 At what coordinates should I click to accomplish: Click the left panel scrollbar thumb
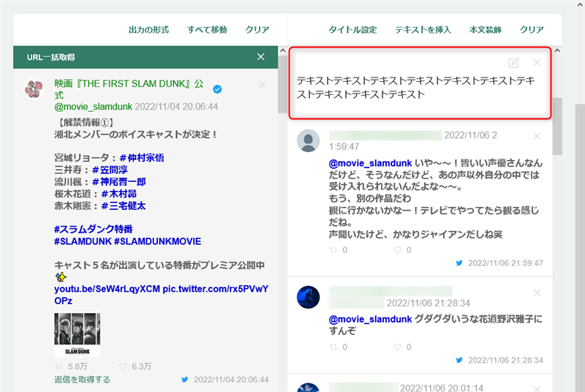[283, 84]
